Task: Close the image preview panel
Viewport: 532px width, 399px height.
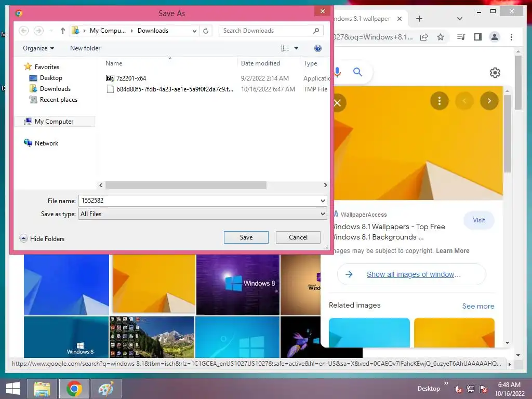Action: [x=338, y=103]
